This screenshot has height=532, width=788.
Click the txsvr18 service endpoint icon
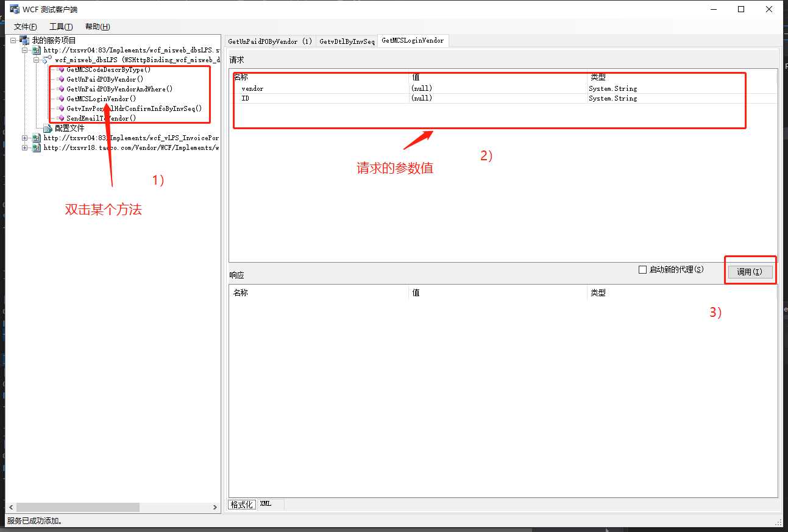click(37, 147)
